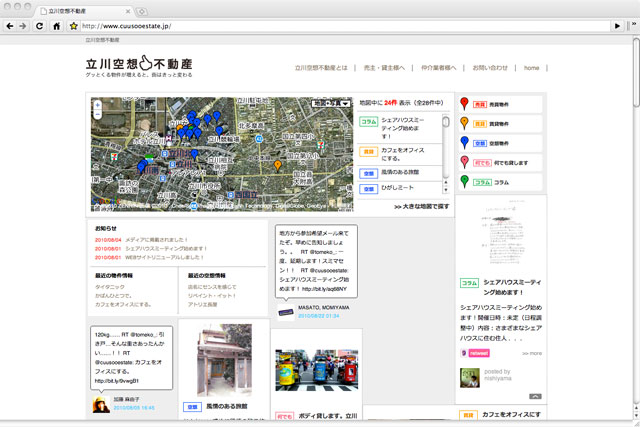Bookmark page with star icon
The image size is (640, 427).
73,26
